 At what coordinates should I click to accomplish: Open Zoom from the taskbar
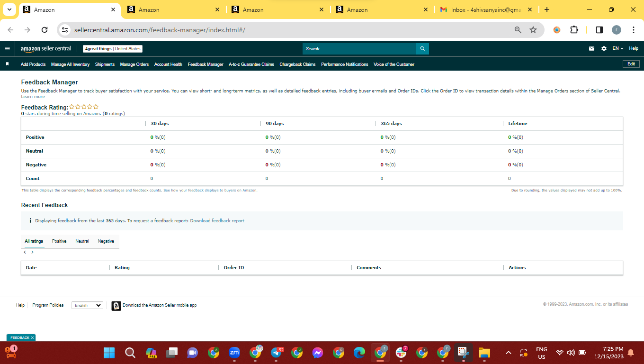pyautogui.click(x=234, y=353)
